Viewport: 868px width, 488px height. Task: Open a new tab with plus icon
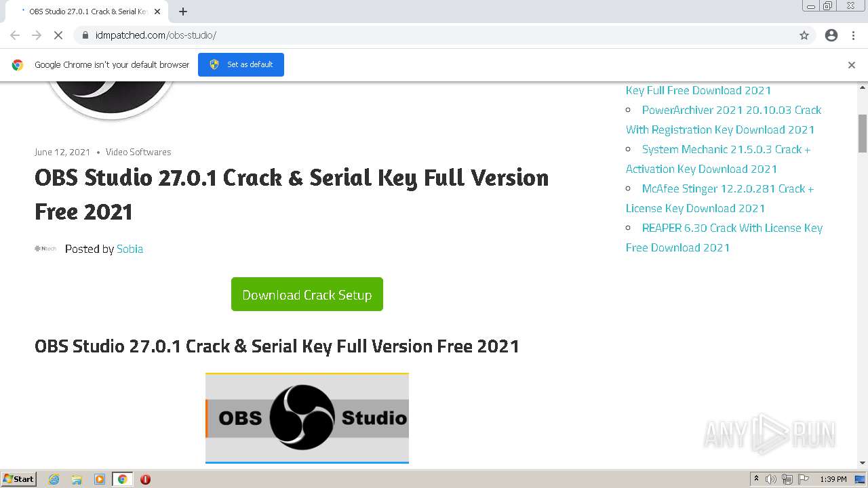(183, 12)
